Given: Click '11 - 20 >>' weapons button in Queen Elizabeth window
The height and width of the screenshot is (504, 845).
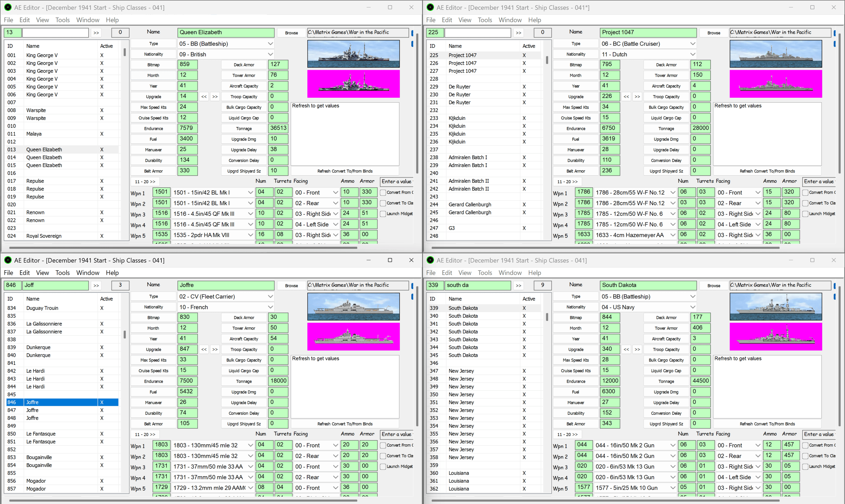Looking at the screenshot, I should coord(145,182).
